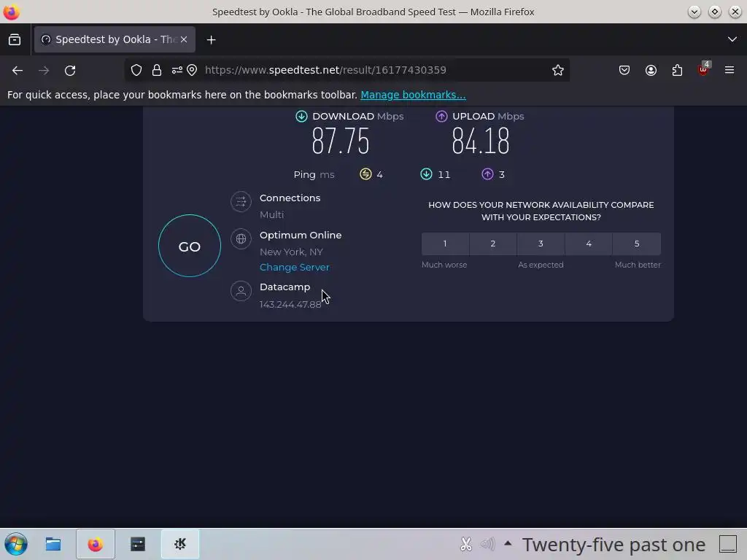Click the show desktop button

728,544
